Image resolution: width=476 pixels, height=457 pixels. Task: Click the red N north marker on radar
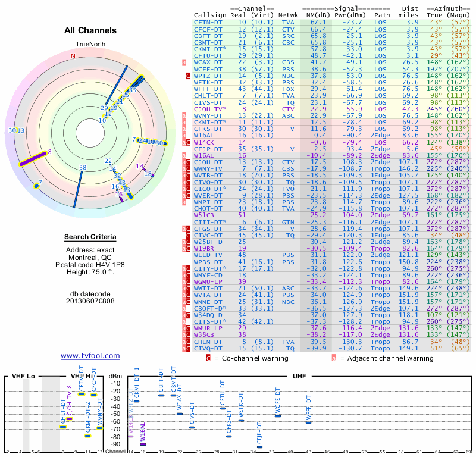click(x=73, y=56)
